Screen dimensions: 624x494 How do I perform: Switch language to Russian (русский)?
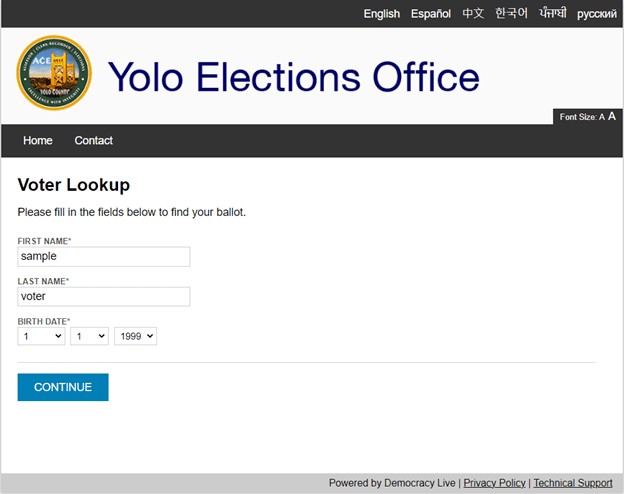596,14
